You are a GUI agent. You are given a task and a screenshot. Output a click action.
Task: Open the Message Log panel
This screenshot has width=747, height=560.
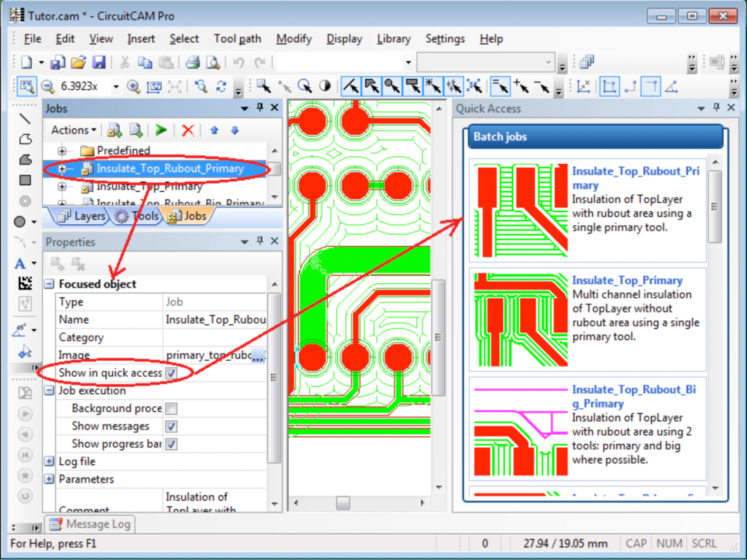coord(91,524)
